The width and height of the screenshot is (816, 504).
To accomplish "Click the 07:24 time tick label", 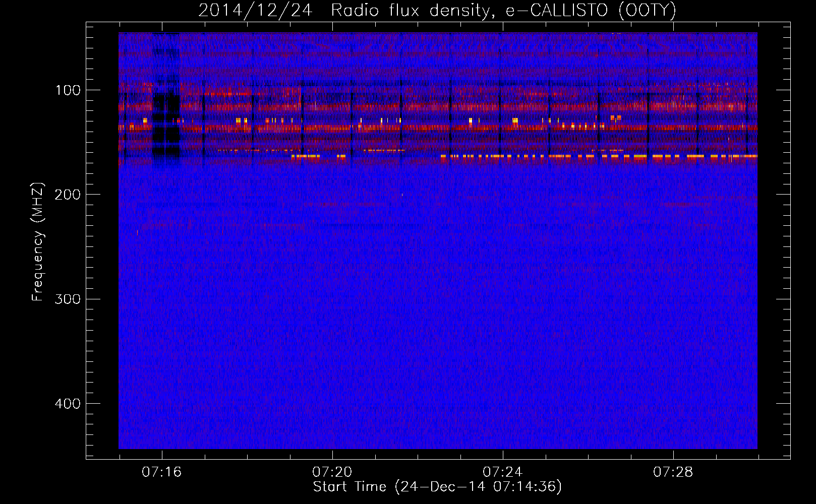I will 503,472.
